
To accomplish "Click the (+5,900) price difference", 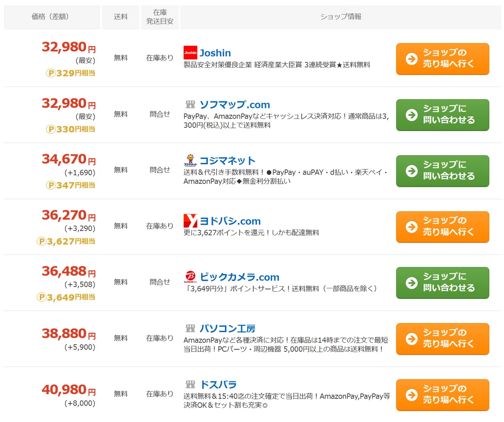I will 80,348.
